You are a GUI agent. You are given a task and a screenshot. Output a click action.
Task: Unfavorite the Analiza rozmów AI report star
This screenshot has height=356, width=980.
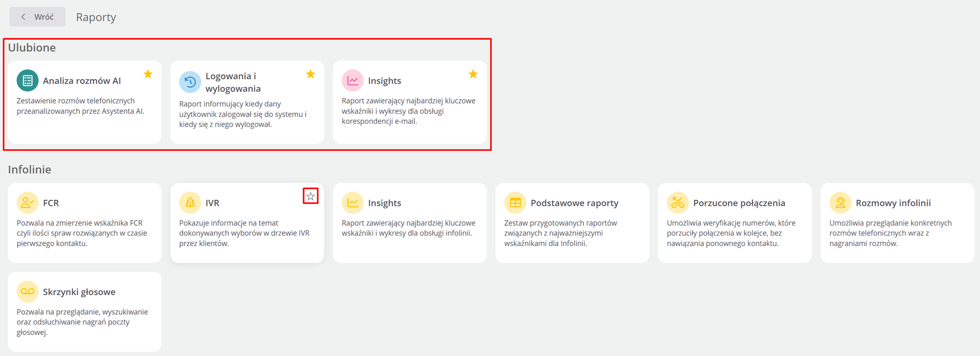click(x=148, y=74)
